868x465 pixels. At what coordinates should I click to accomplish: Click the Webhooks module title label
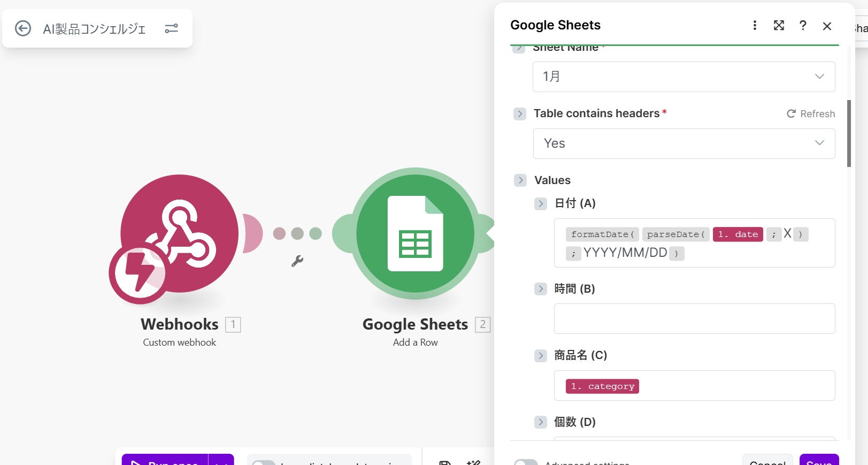tap(180, 324)
